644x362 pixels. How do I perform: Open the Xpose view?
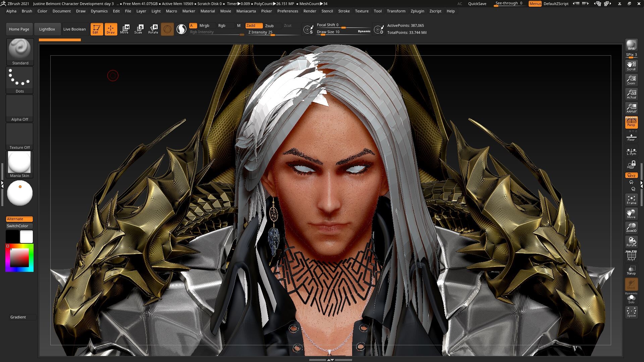click(631, 312)
